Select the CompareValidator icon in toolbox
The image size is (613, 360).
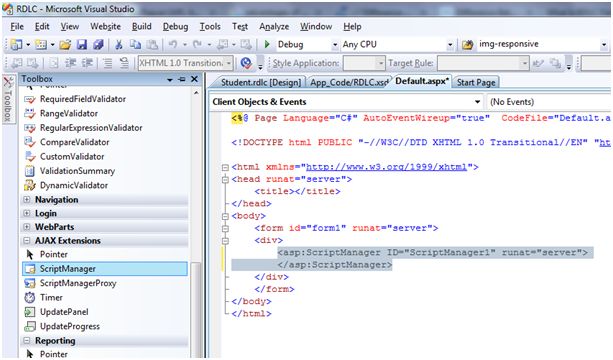30,142
